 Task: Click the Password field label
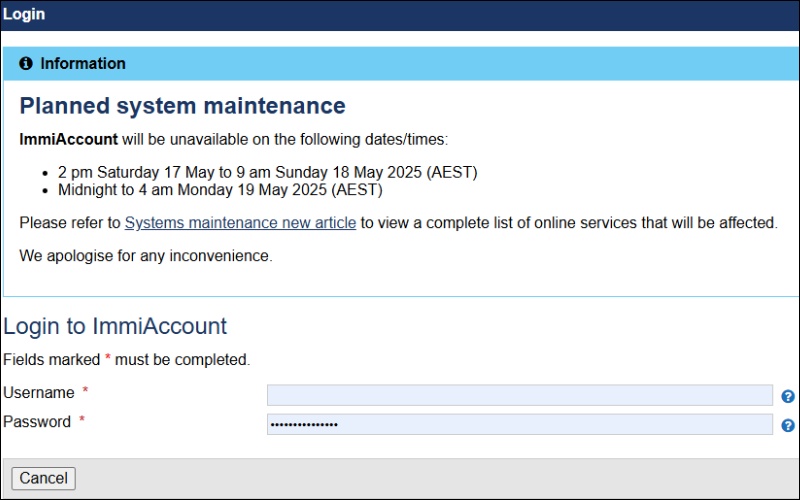37,422
